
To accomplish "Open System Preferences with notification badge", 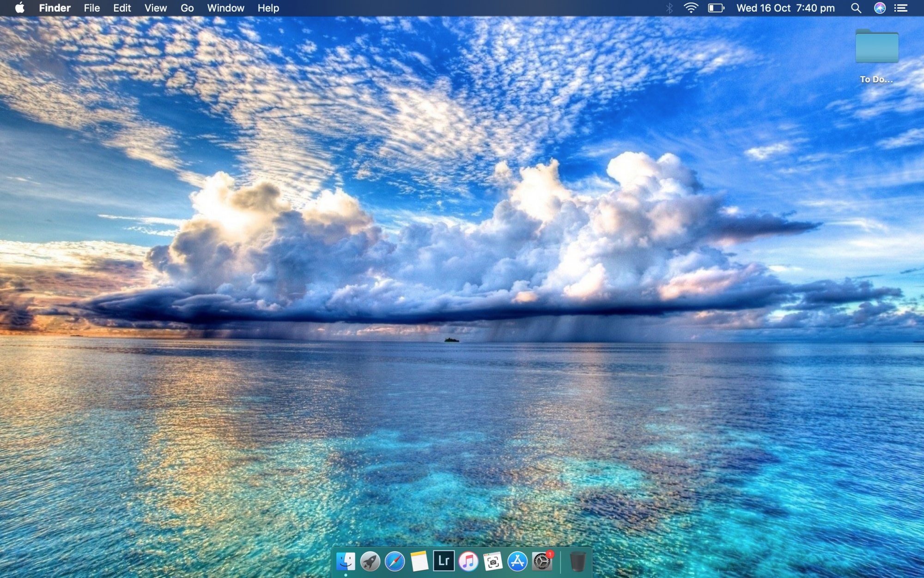I will (542, 561).
